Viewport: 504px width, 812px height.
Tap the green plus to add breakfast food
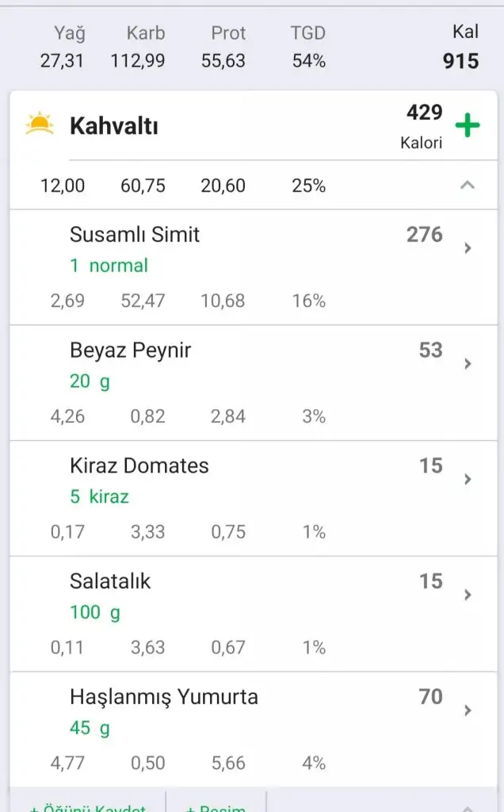click(468, 125)
